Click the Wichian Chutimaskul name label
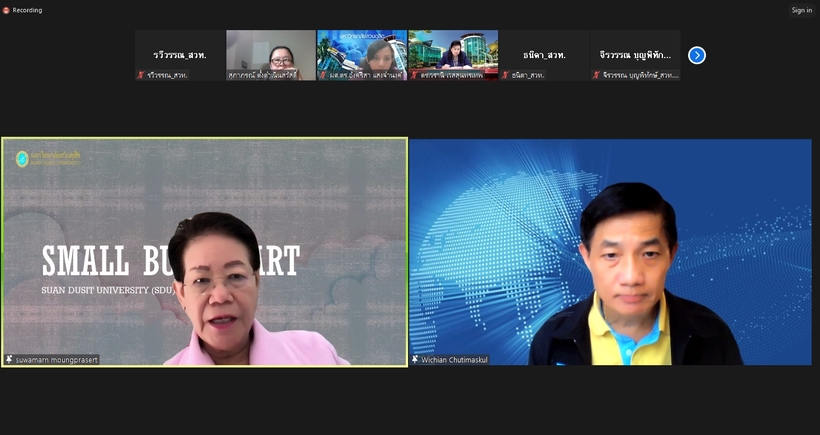 click(454, 360)
